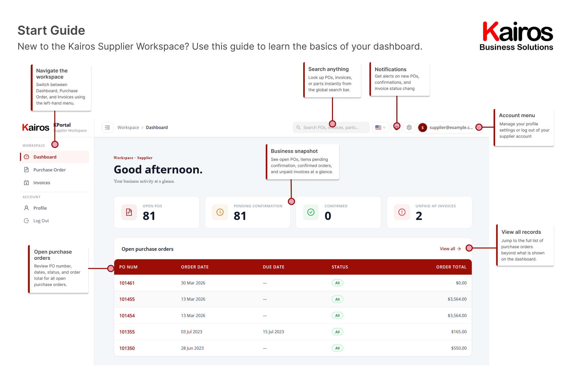Viewport: 588px width, 374px height.
Task: Sort by the ORDER DATE column header
Action: coord(195,267)
